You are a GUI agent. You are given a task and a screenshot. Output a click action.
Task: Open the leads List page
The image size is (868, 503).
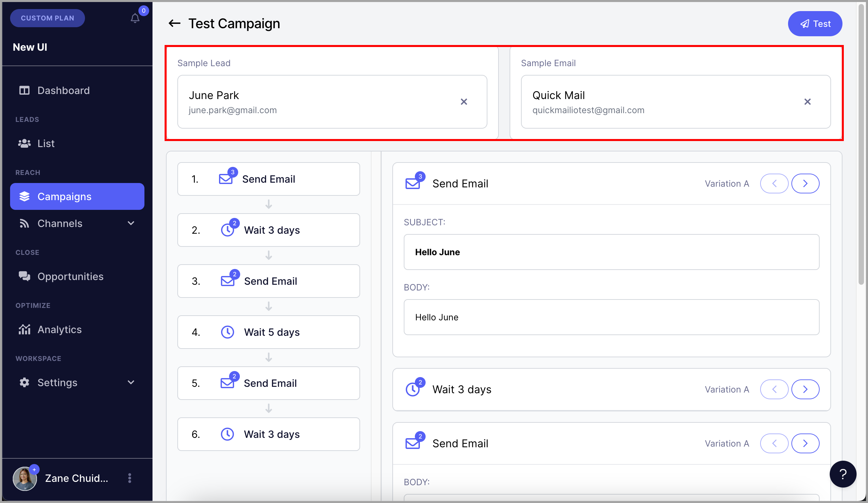pos(77,143)
